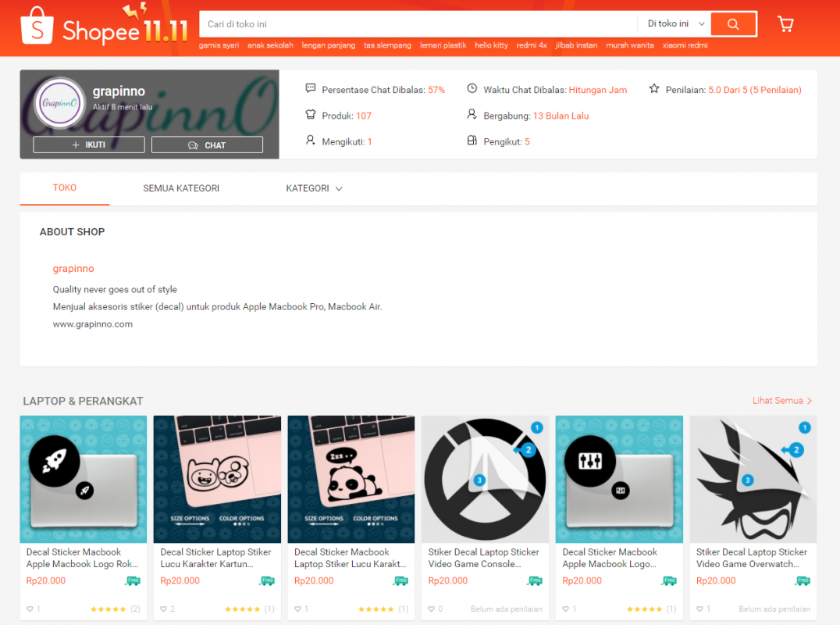
Task: Start a CHAT with grapinno
Action: pyautogui.click(x=208, y=145)
